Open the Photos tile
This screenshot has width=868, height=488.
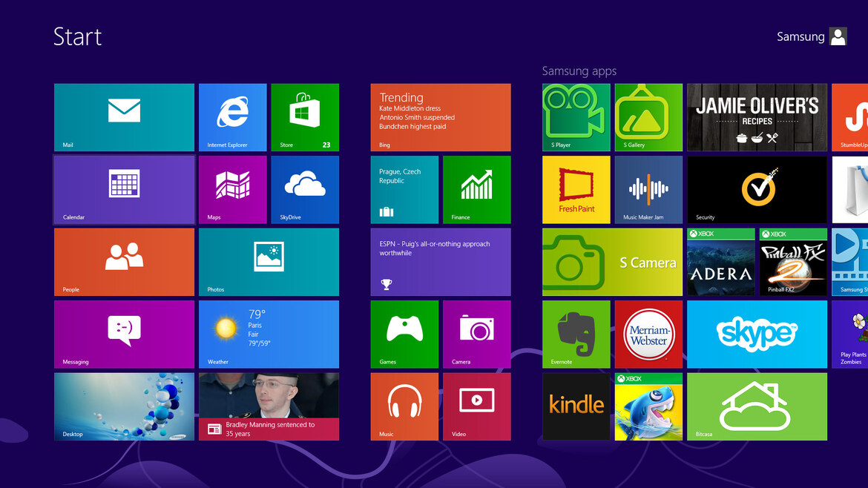tap(269, 262)
